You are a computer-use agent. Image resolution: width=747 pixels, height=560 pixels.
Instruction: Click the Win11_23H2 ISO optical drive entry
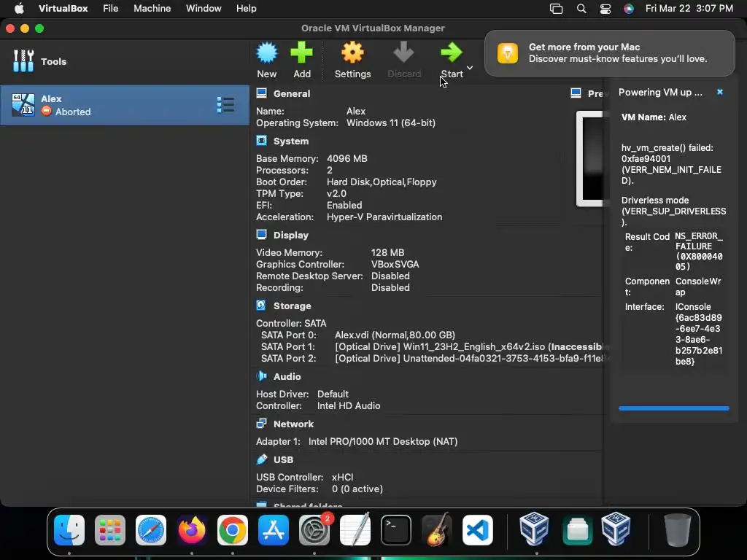(469, 346)
